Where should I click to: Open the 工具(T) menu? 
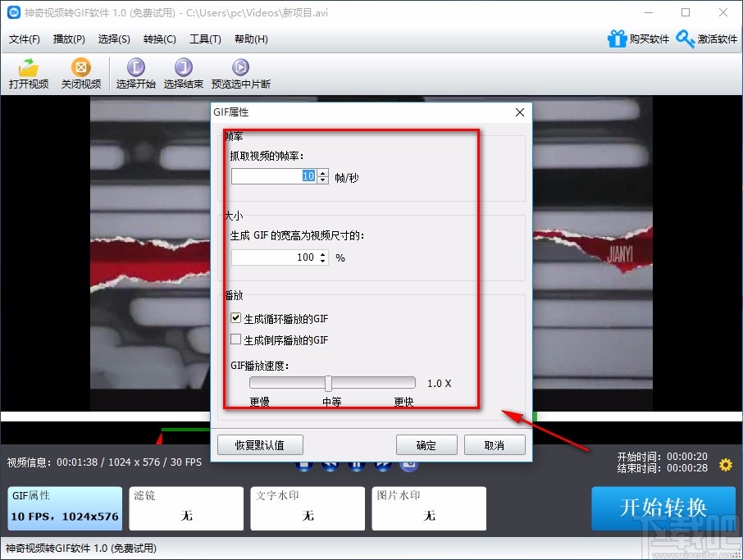coord(205,39)
